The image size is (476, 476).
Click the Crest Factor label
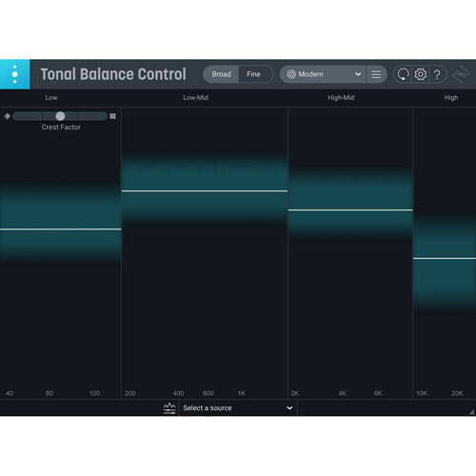pos(61,128)
